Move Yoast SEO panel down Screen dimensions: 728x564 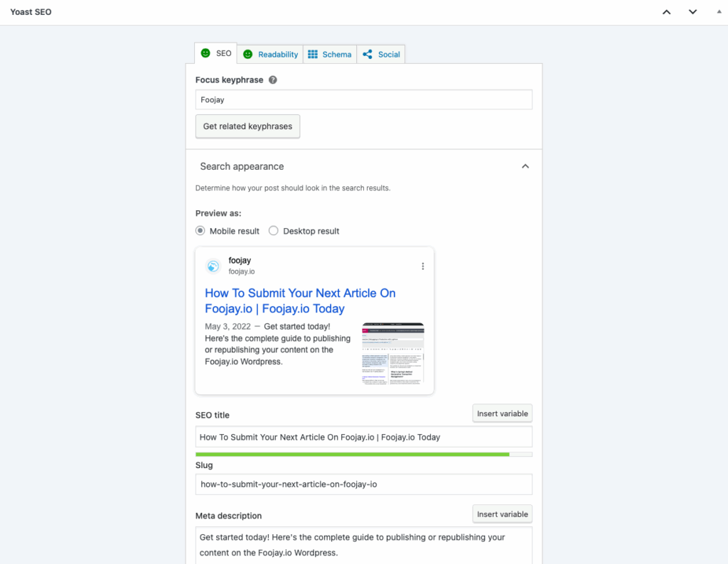point(692,12)
